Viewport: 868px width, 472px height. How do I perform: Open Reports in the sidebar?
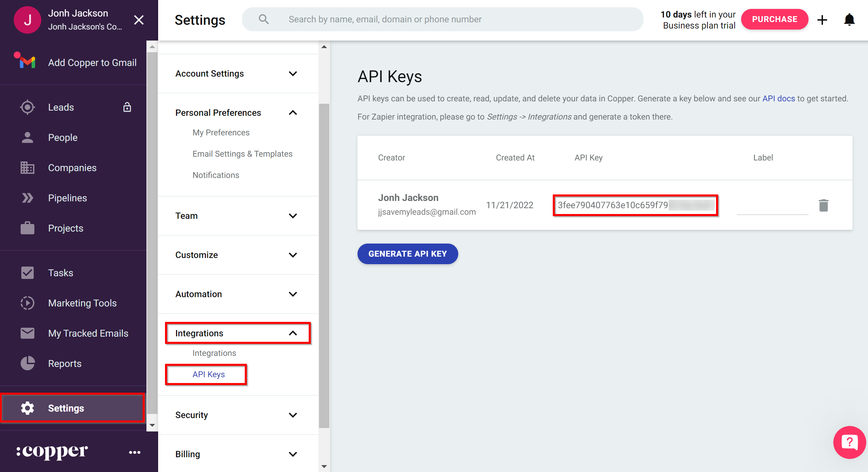tap(65, 363)
